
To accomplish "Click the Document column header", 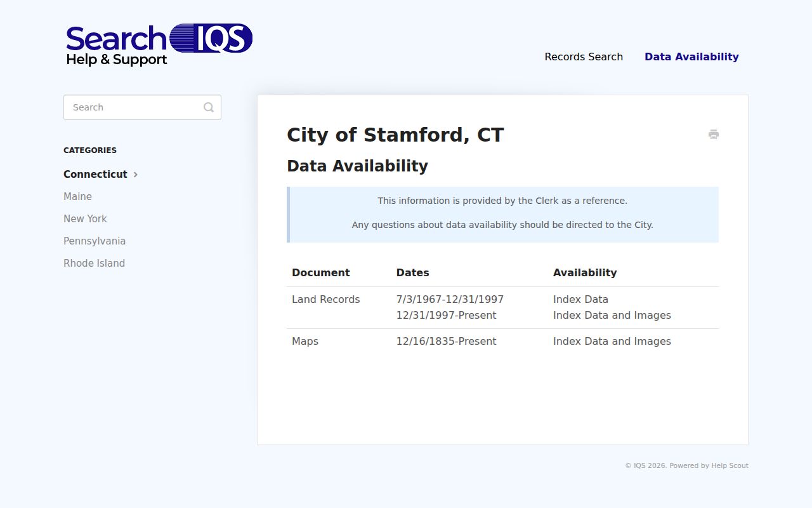I will tap(320, 272).
